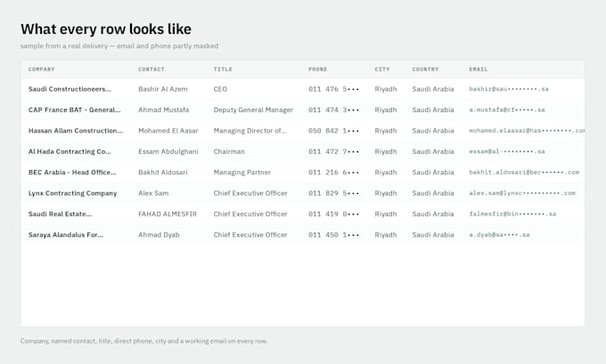Select the Lynx Contracting Company cell
Screen dimensions: 606x364
[73, 193]
